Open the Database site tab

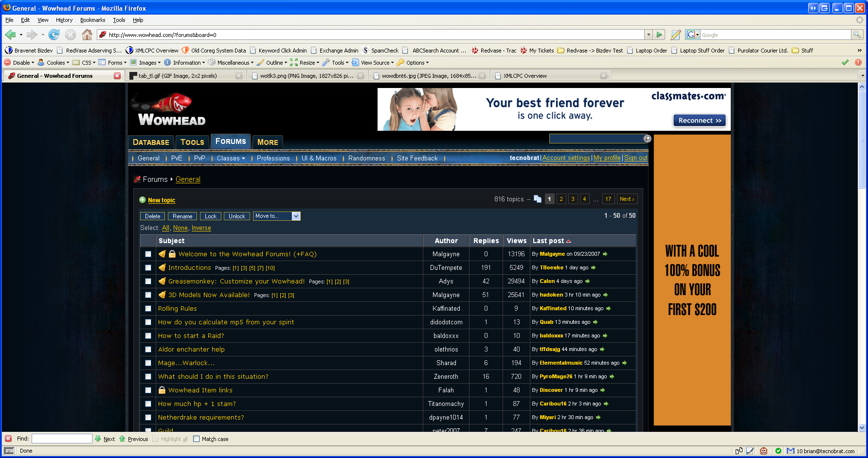(x=151, y=142)
